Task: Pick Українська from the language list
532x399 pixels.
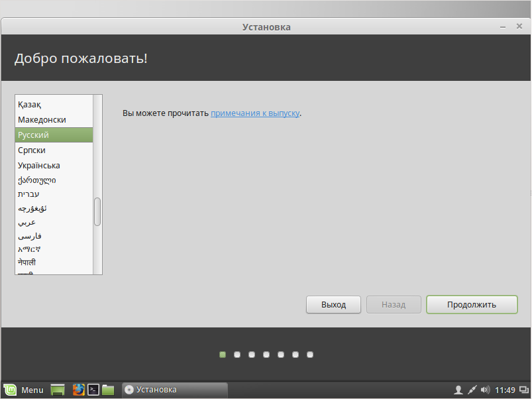Action: coord(39,166)
